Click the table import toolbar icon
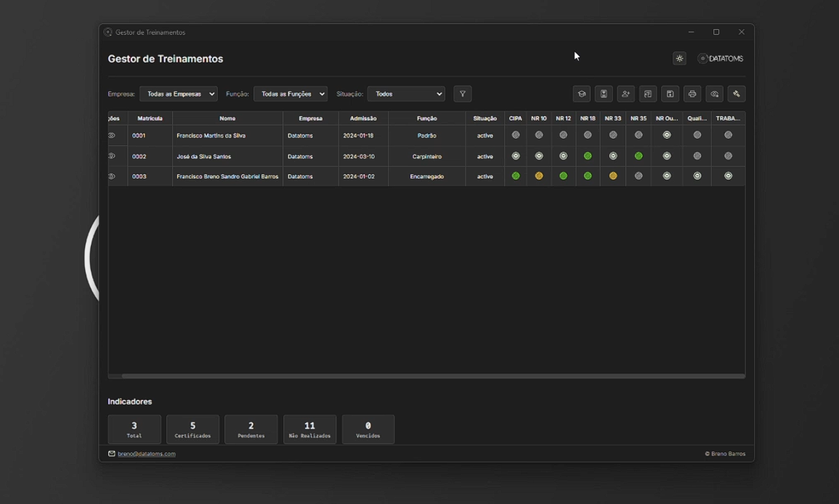This screenshot has height=504, width=839. (x=648, y=94)
